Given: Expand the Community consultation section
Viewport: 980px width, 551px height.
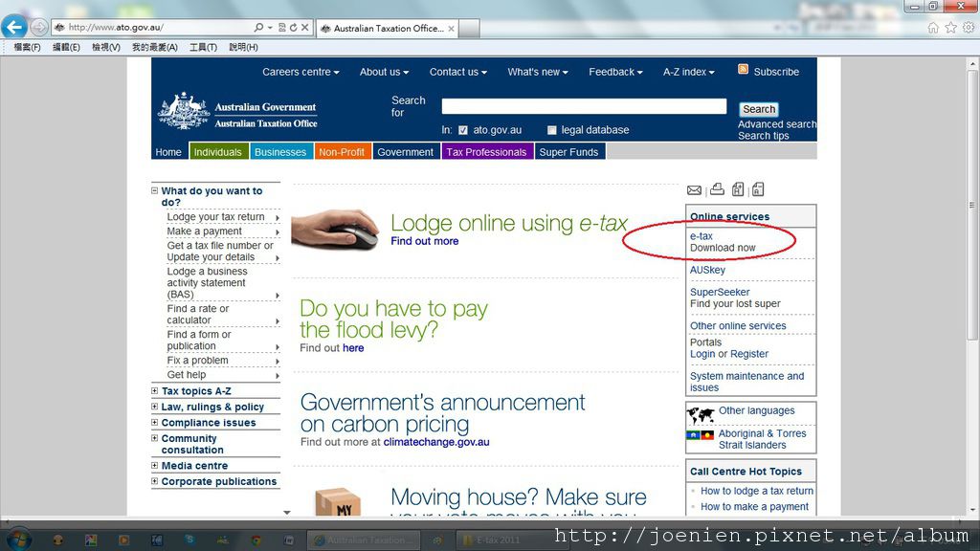Looking at the screenshot, I should coord(154,438).
